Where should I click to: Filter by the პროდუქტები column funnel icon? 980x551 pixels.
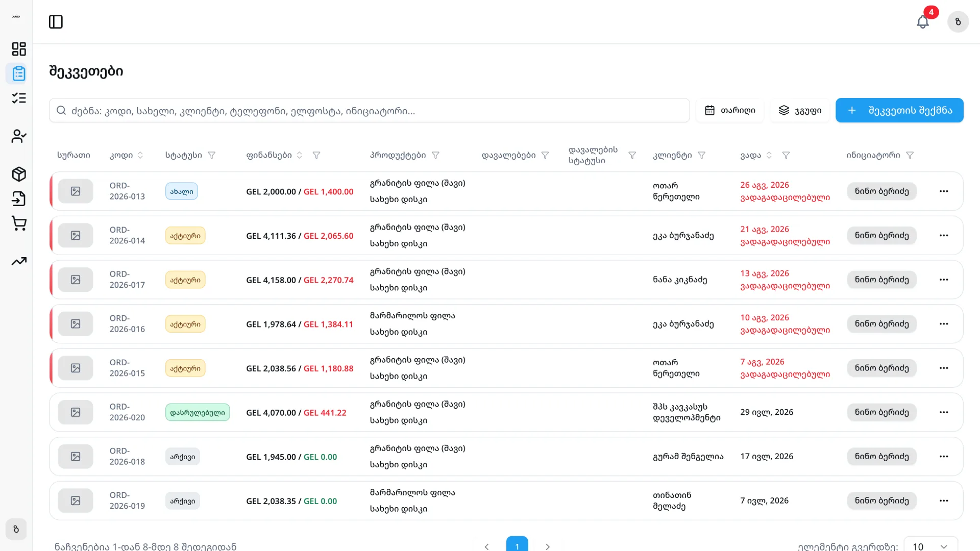435,155
